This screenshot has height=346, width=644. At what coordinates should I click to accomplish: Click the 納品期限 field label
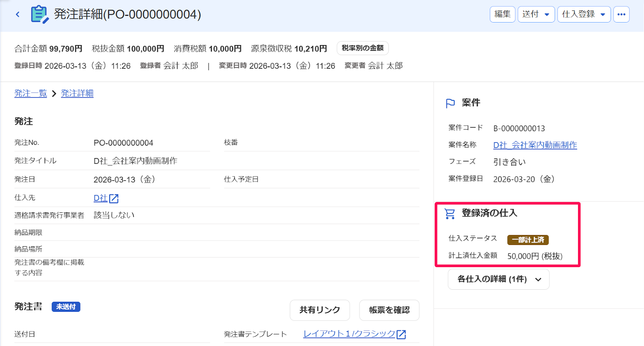click(28, 233)
